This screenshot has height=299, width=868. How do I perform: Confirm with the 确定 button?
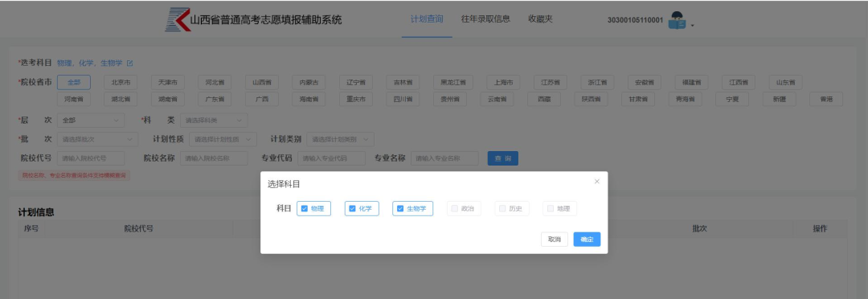(587, 240)
